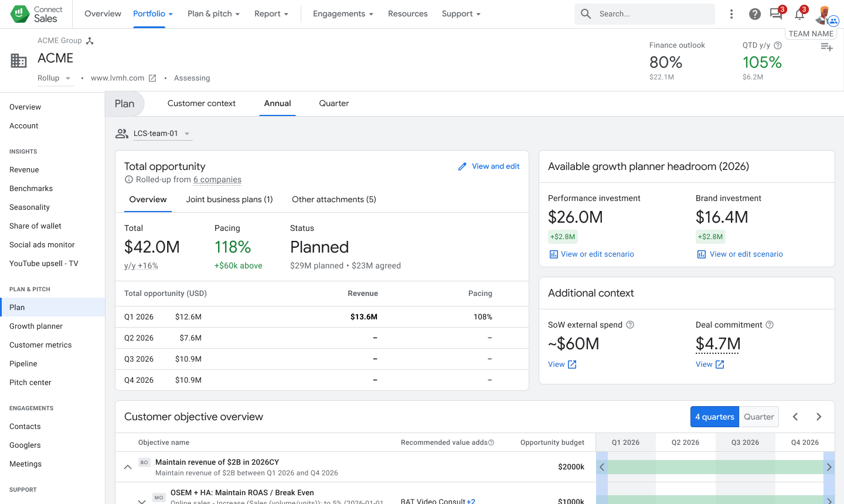844x504 pixels.
Task: Open the Portfolio dropdown menu
Action: click(x=153, y=13)
